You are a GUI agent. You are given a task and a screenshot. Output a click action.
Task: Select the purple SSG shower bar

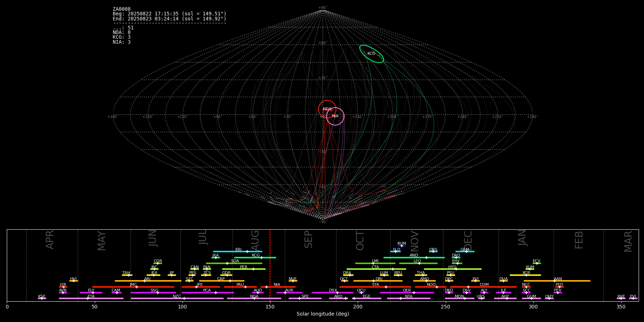coord(153,292)
